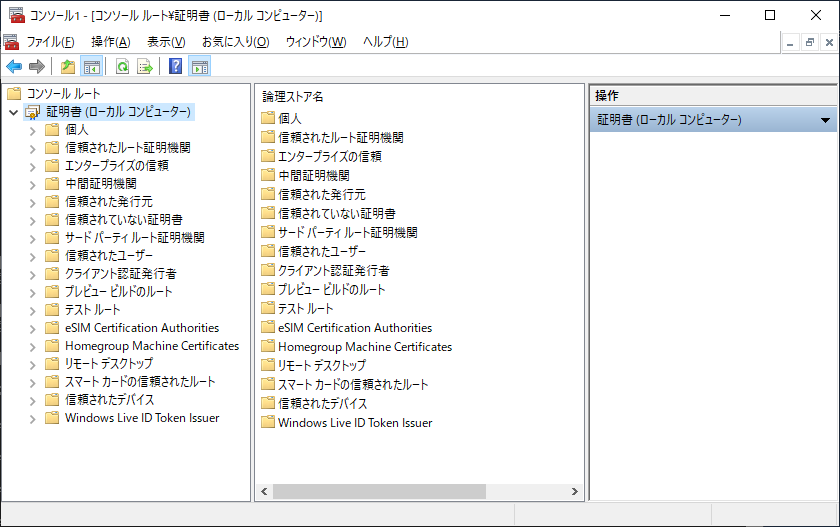Click the Export list toolbar icon

point(145,67)
